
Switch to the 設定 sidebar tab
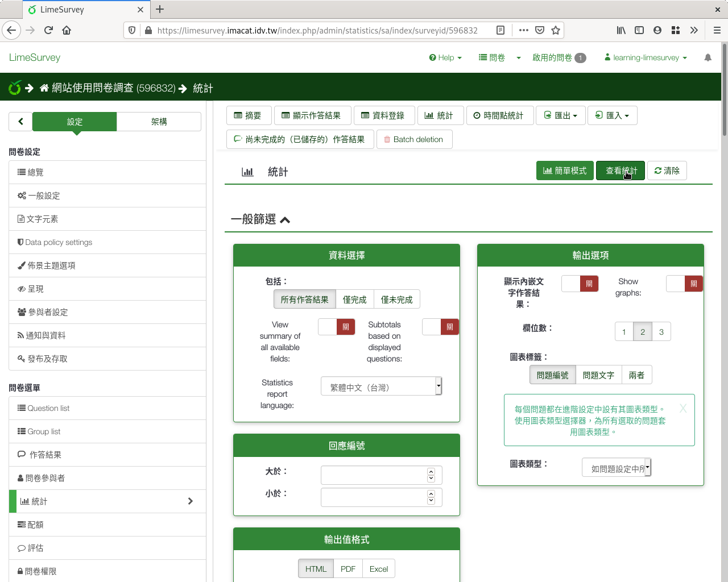[75, 122]
